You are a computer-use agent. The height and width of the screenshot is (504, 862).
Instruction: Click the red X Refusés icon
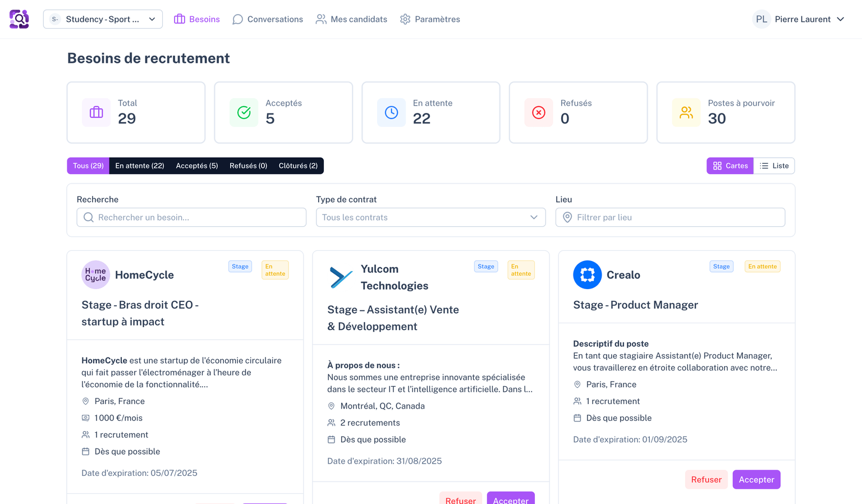coord(539,112)
